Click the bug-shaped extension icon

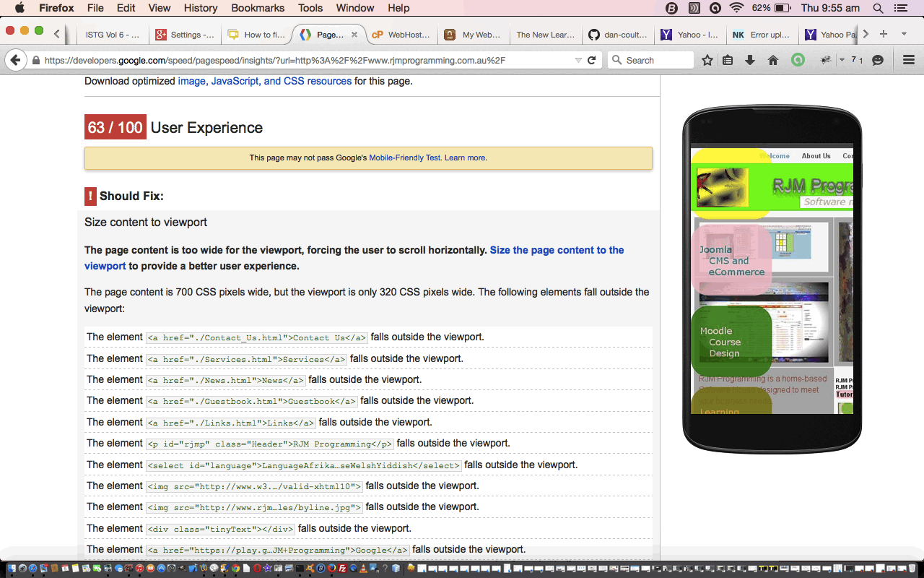[x=827, y=61]
